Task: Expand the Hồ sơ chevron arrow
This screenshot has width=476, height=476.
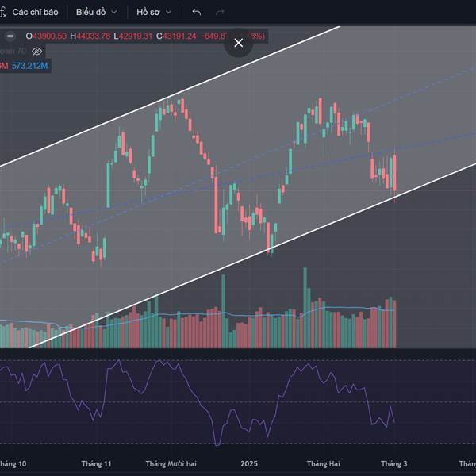Action: (169, 12)
